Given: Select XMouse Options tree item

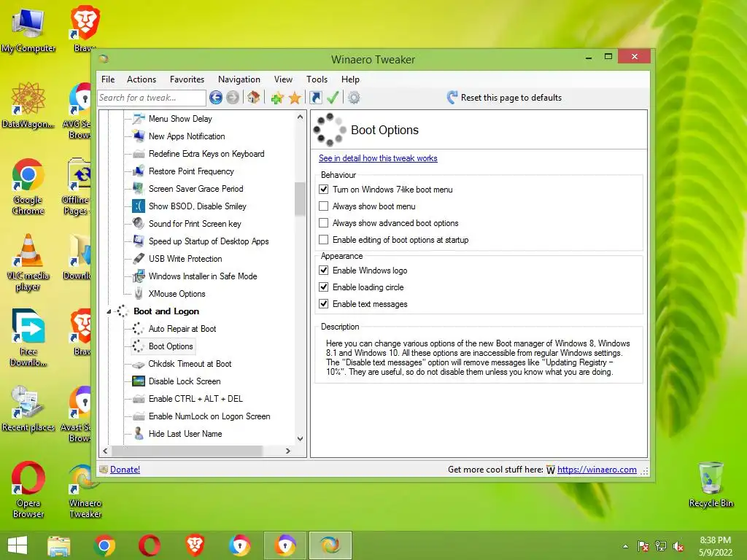Looking at the screenshot, I should point(177,294).
